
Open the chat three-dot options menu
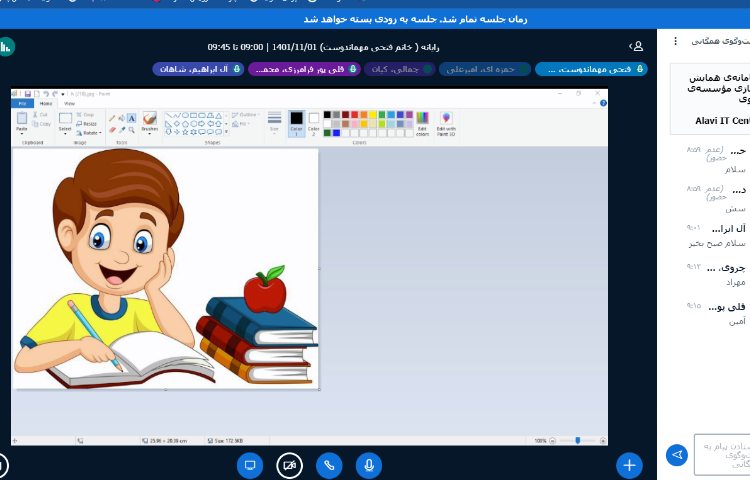(675, 41)
